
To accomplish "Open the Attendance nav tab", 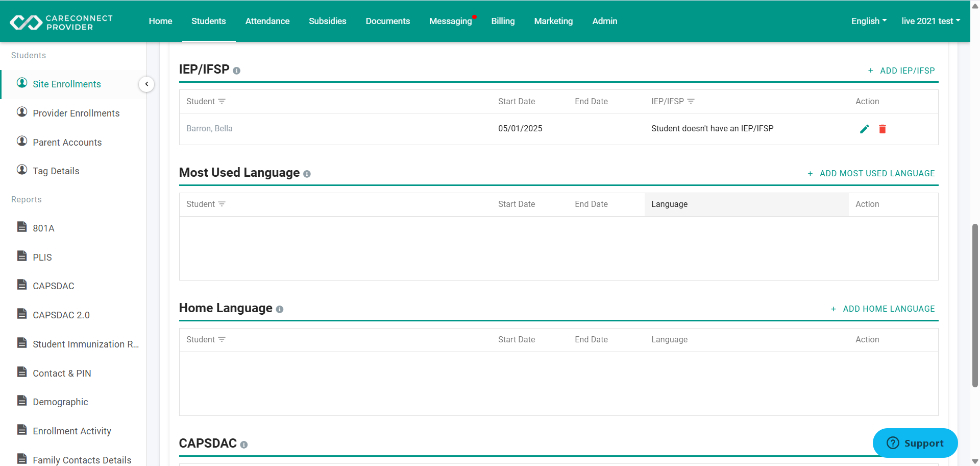I will tap(267, 21).
